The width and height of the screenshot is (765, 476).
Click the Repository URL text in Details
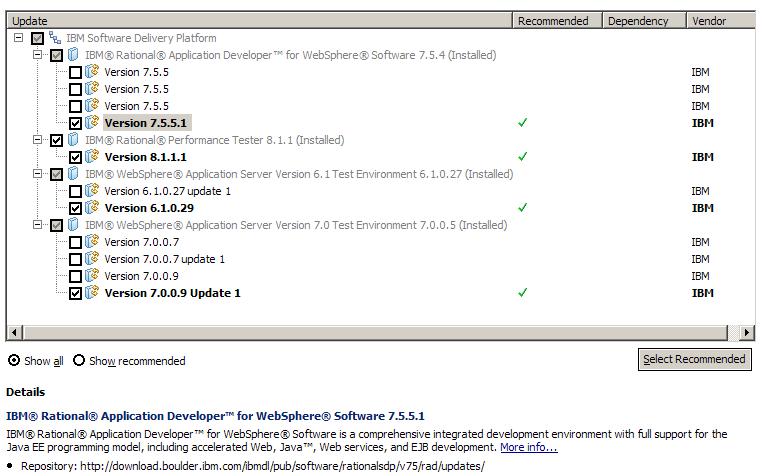(282, 466)
